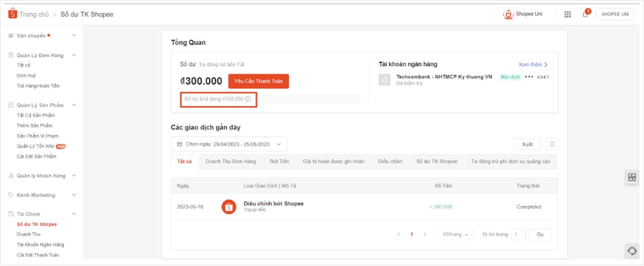Open Doanh Thu in sidebar

(29, 235)
